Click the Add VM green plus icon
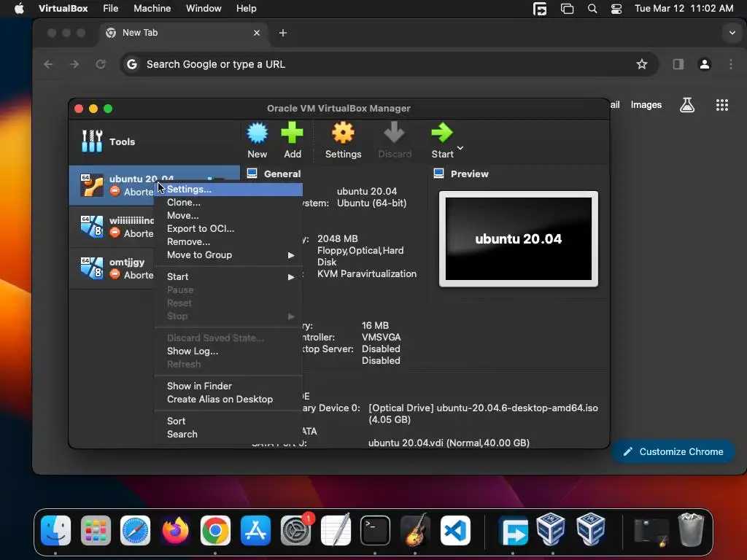 click(x=292, y=133)
